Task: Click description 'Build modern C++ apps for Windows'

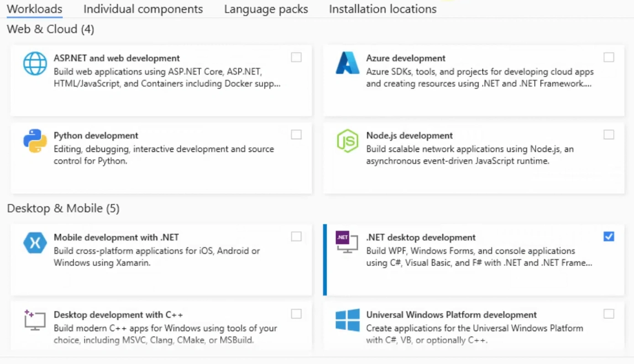Action: [166, 334]
